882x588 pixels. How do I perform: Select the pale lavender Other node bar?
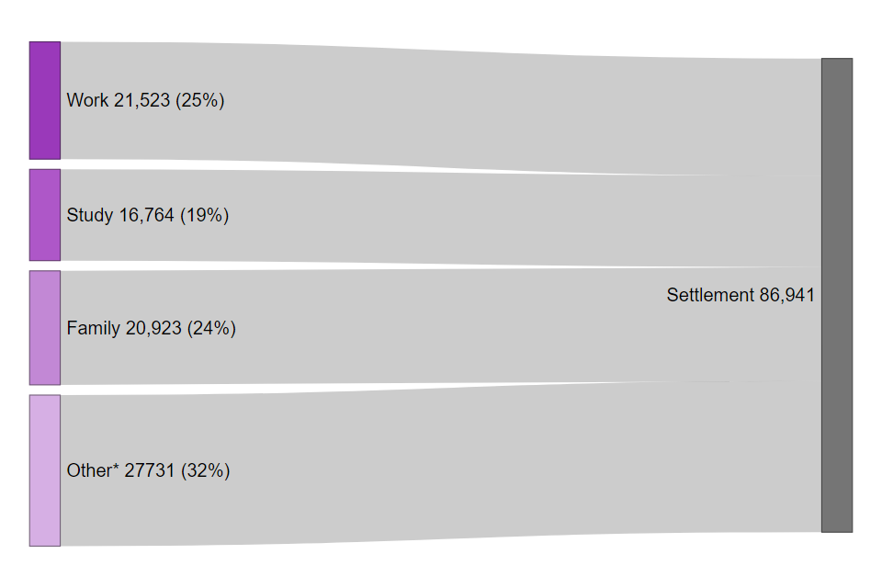tap(45, 470)
